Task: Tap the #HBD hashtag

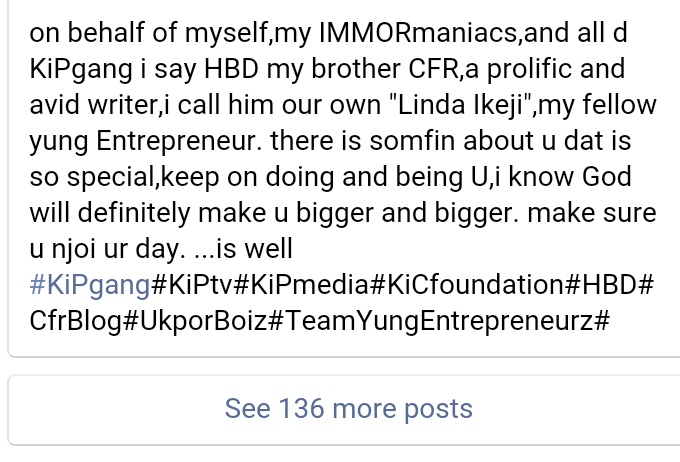Action: pos(610,285)
